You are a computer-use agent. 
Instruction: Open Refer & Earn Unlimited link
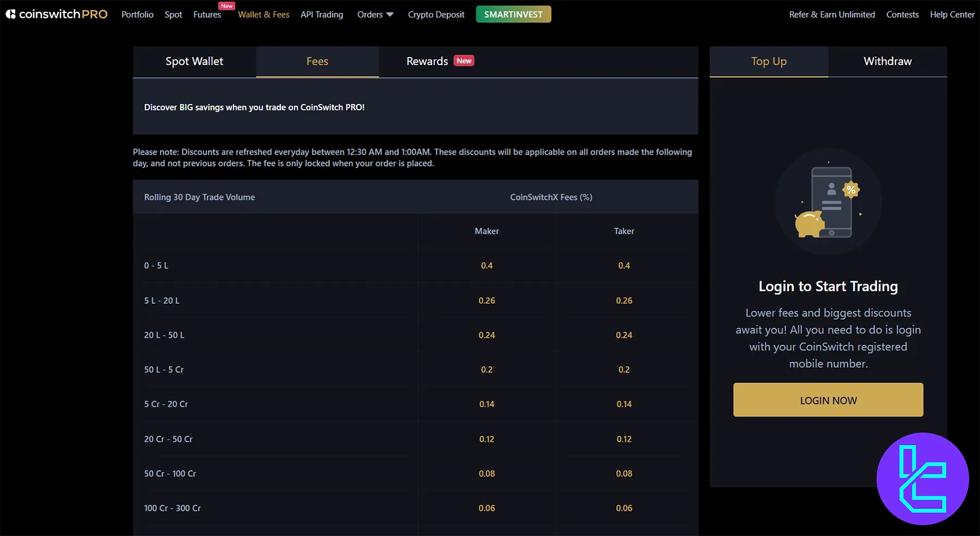coord(832,15)
